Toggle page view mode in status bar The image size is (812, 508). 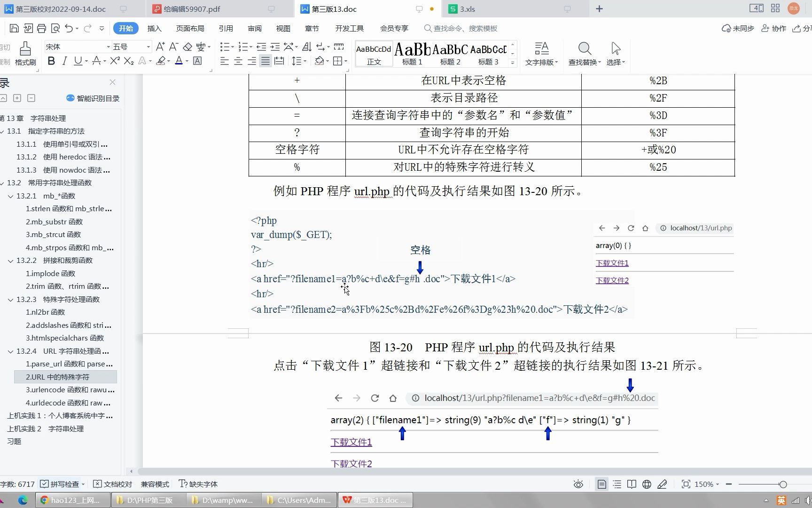pyautogui.click(x=601, y=484)
